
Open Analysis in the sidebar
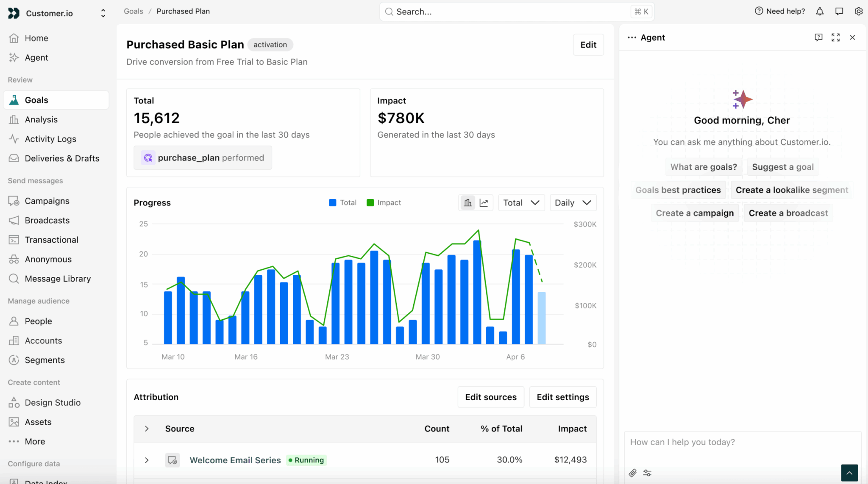(x=56, y=119)
